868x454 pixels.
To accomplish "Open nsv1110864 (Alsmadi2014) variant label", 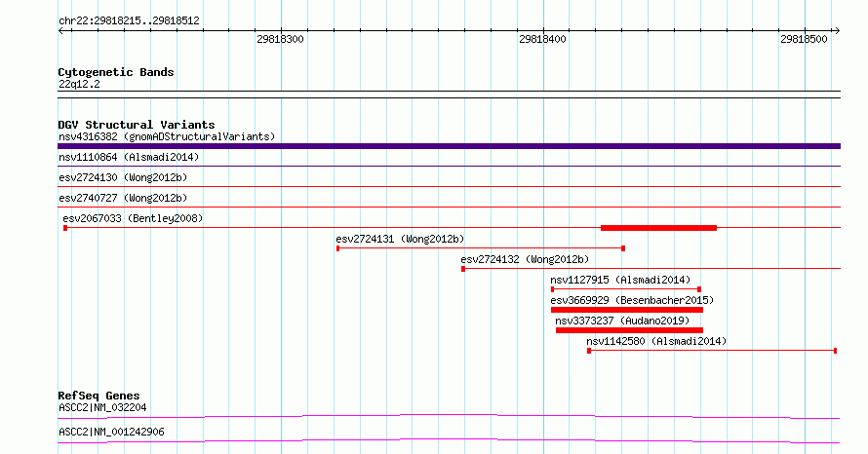I will click(x=129, y=157).
